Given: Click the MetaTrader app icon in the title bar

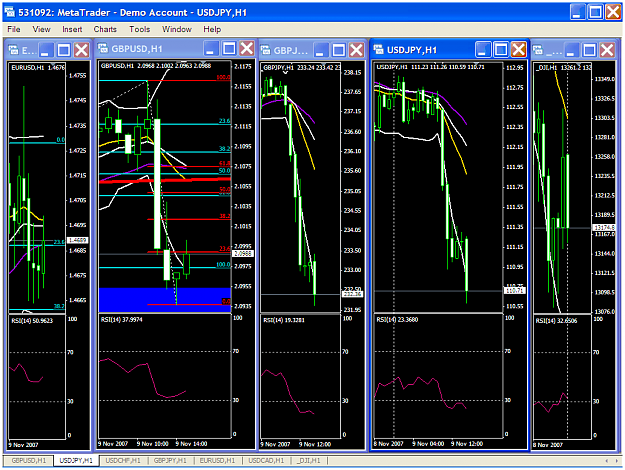Looking at the screenshot, I should point(10,12).
